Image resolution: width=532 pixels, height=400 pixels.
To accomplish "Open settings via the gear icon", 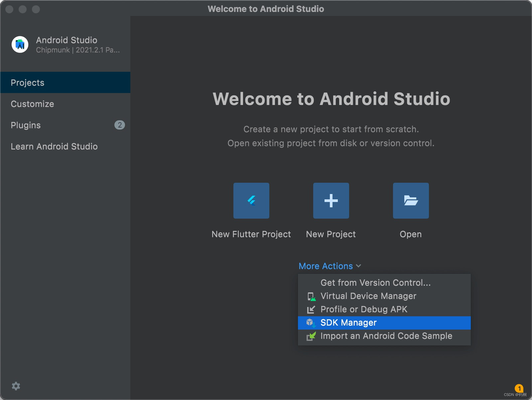I will point(16,386).
